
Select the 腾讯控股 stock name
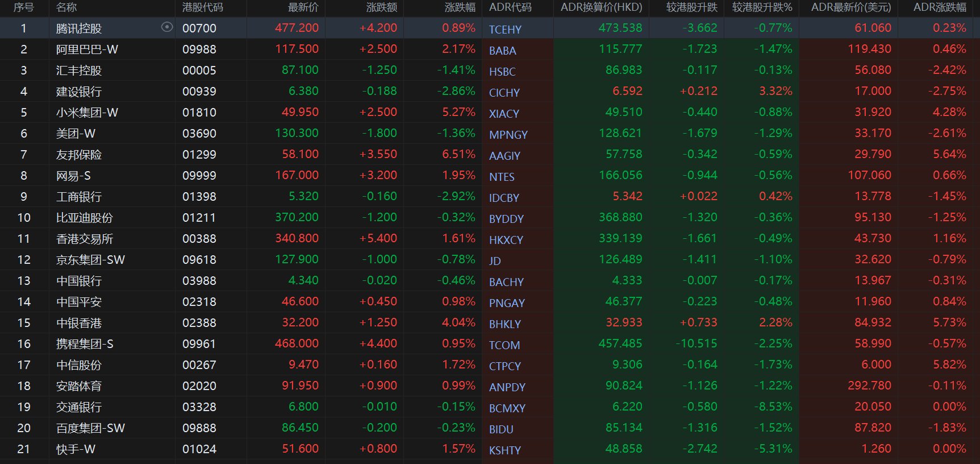pos(79,28)
